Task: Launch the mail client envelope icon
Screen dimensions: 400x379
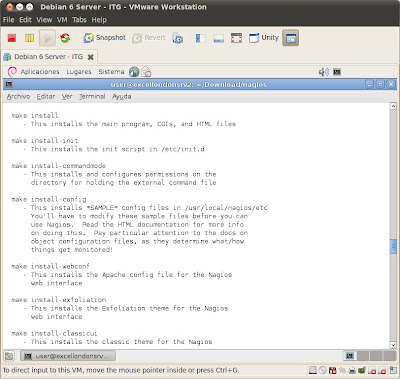Action: pos(146,72)
